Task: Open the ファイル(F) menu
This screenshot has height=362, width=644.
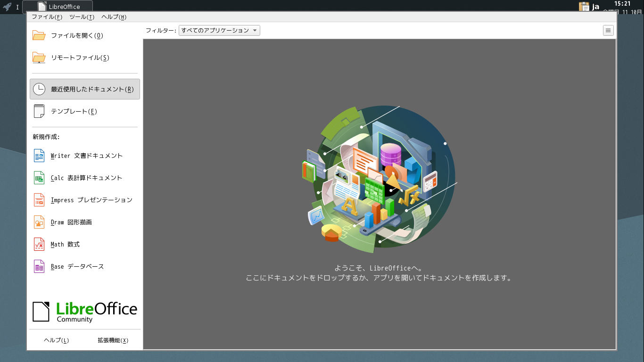Action: [47, 17]
